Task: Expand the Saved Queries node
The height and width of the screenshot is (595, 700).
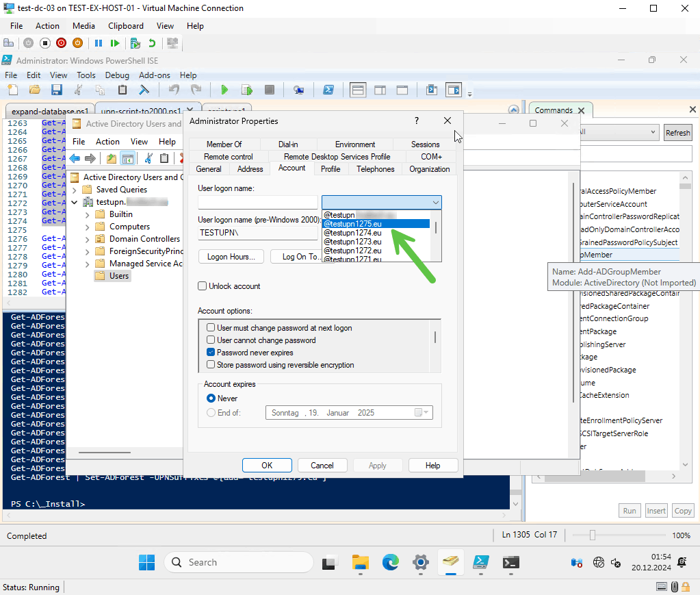Action: (75, 190)
